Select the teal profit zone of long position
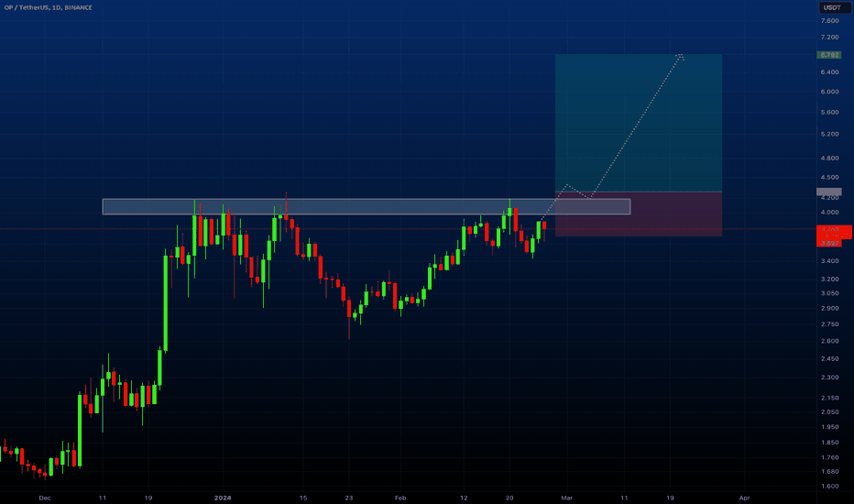The height and width of the screenshot is (504, 854). coord(639,123)
